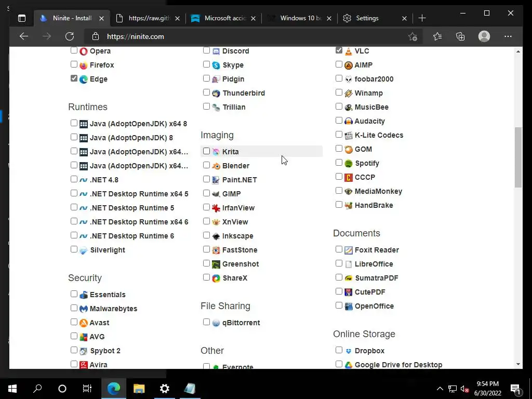Click the Winamp label

[368, 93]
